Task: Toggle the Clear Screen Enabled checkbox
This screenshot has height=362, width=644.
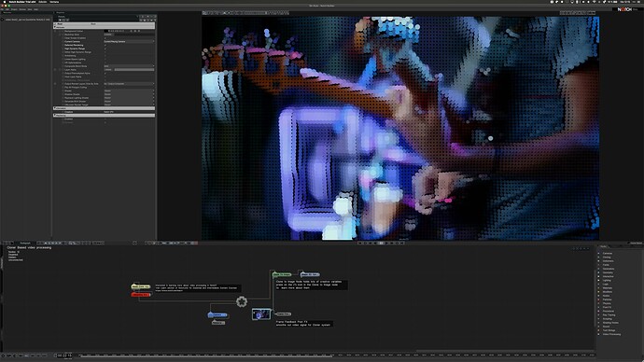Action: pos(105,38)
